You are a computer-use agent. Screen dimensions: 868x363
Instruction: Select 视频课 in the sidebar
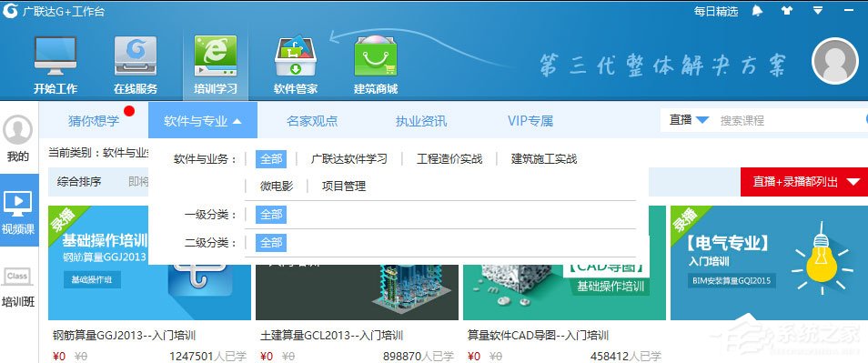(x=19, y=210)
